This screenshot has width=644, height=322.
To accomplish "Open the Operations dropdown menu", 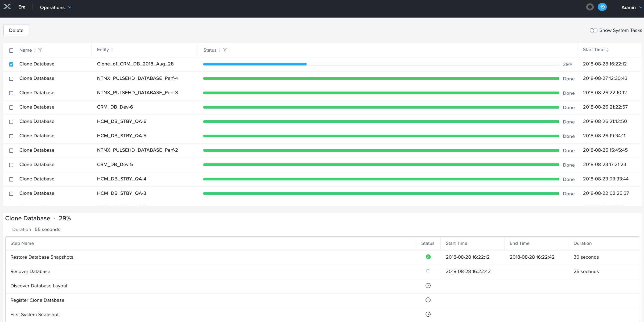I will point(56,7).
